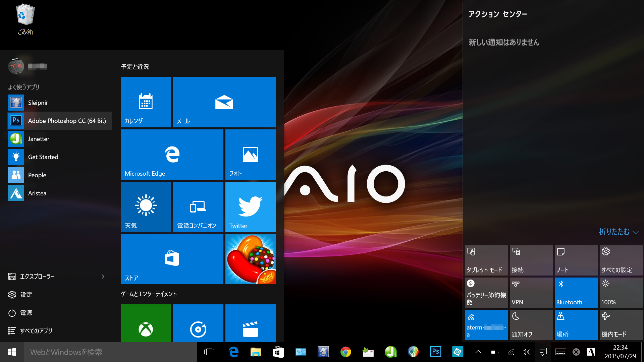Launch Get Started from frequent apps
The width and height of the screenshot is (644, 362).
pyautogui.click(x=43, y=157)
